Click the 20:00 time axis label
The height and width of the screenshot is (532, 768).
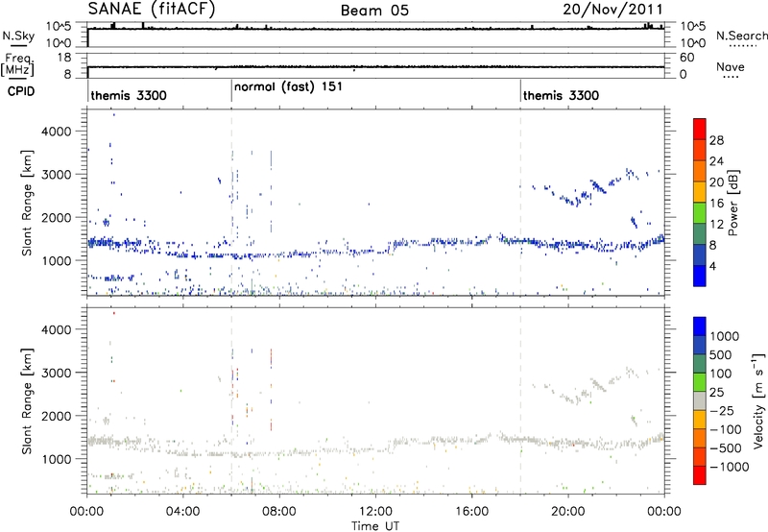pos(567,513)
